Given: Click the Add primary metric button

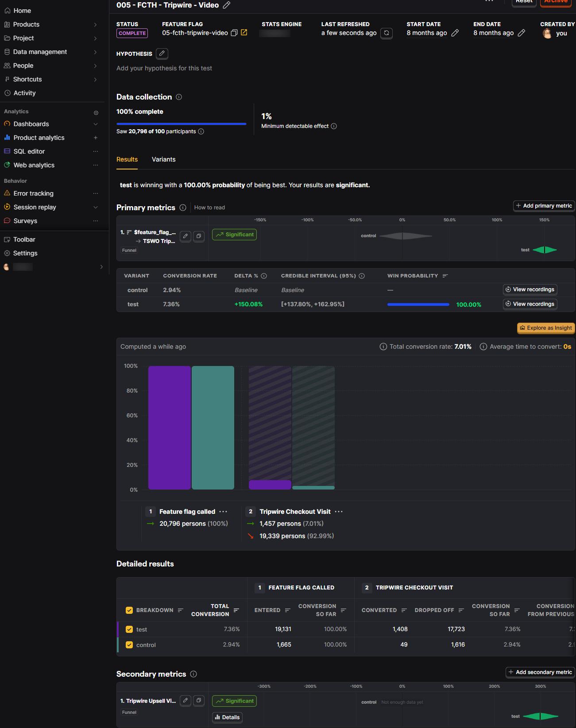Looking at the screenshot, I should [x=544, y=206].
